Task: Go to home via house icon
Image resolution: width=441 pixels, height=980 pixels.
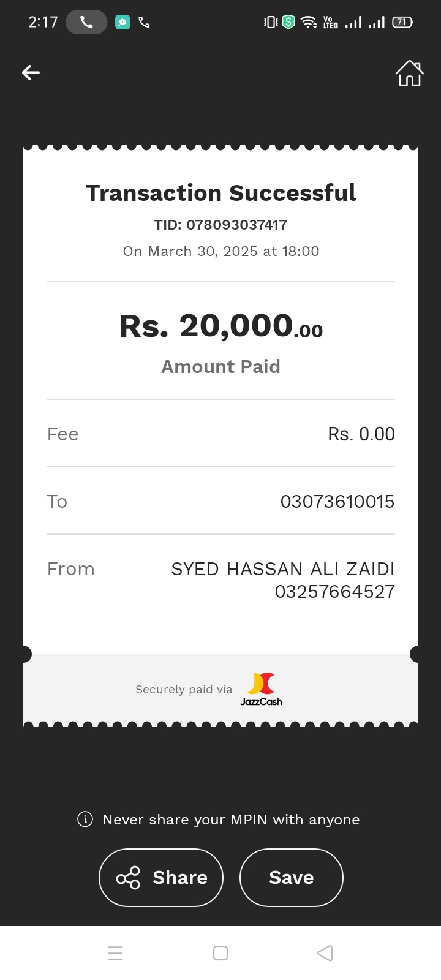Action: pos(409,73)
